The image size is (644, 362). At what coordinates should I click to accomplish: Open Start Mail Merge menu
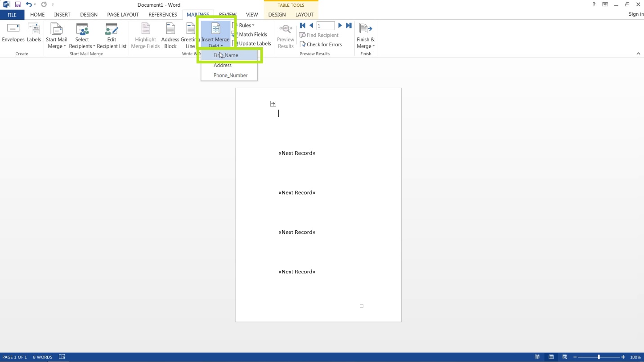click(56, 36)
